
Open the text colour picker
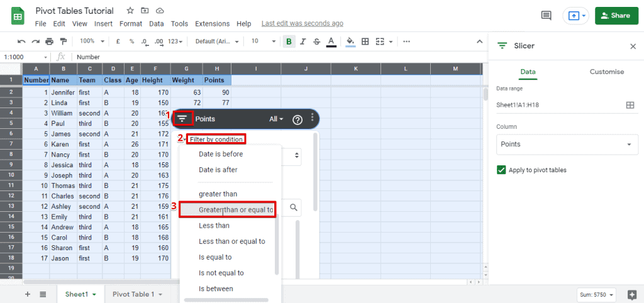pyautogui.click(x=331, y=42)
